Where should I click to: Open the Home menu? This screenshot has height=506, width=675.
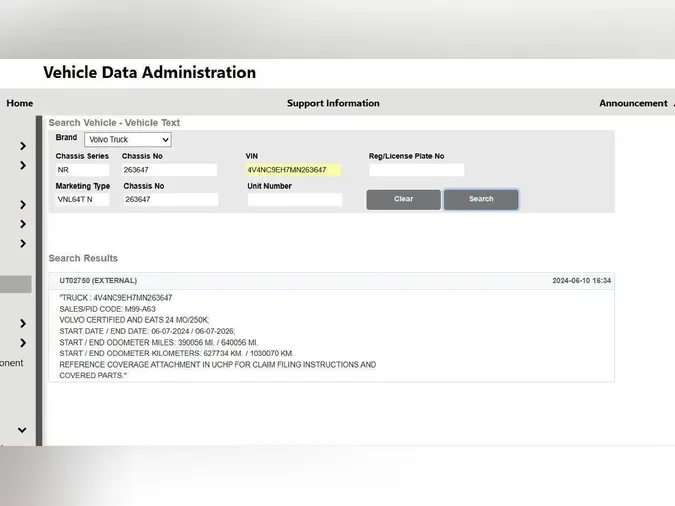(20, 103)
